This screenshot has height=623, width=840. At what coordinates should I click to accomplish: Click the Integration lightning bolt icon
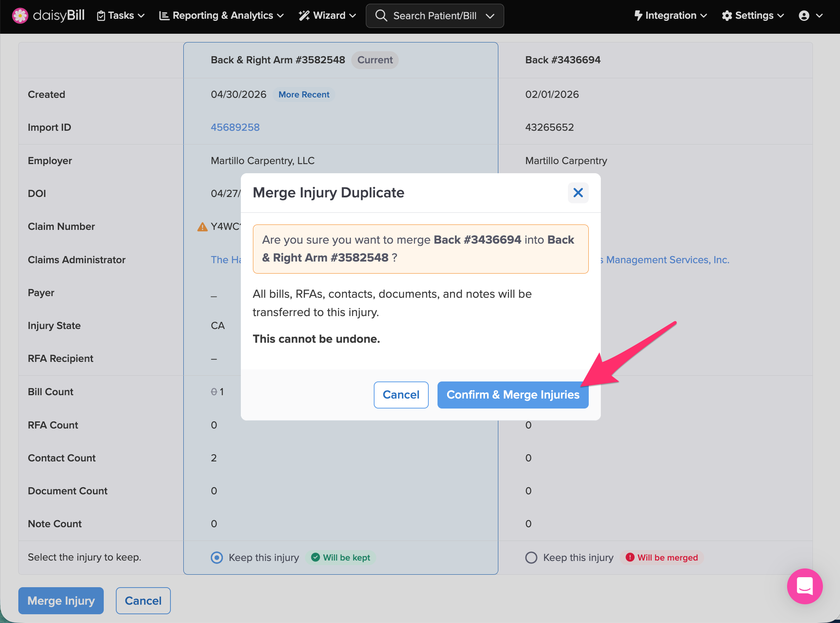[x=638, y=15]
